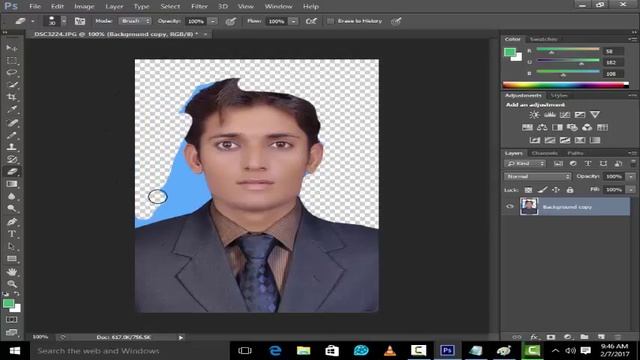The width and height of the screenshot is (640, 360).
Task: Select the Crop tool
Action: click(x=11, y=97)
